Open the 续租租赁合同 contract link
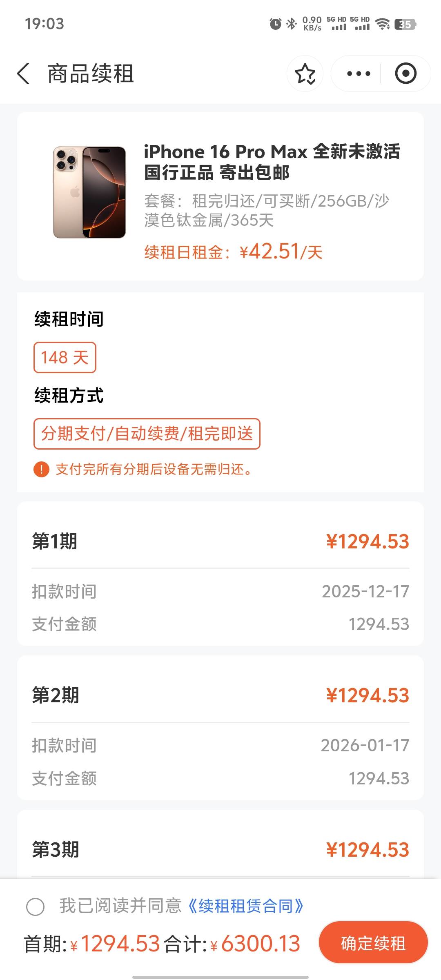The width and height of the screenshot is (441, 980). point(246,906)
